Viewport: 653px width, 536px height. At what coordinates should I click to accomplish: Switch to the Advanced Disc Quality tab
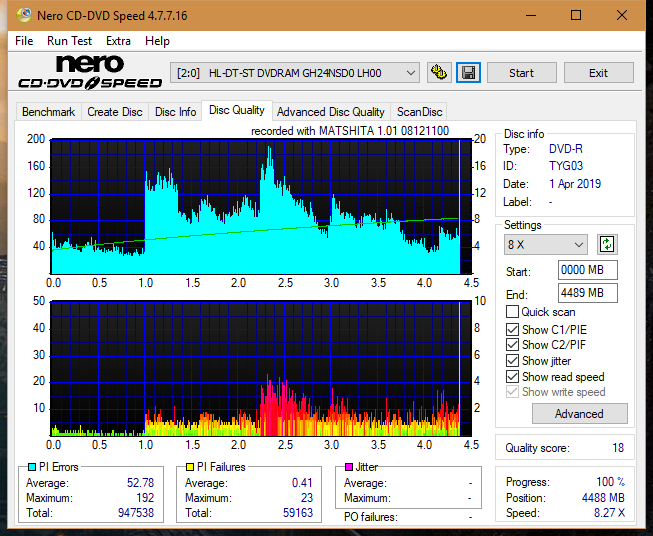click(331, 112)
